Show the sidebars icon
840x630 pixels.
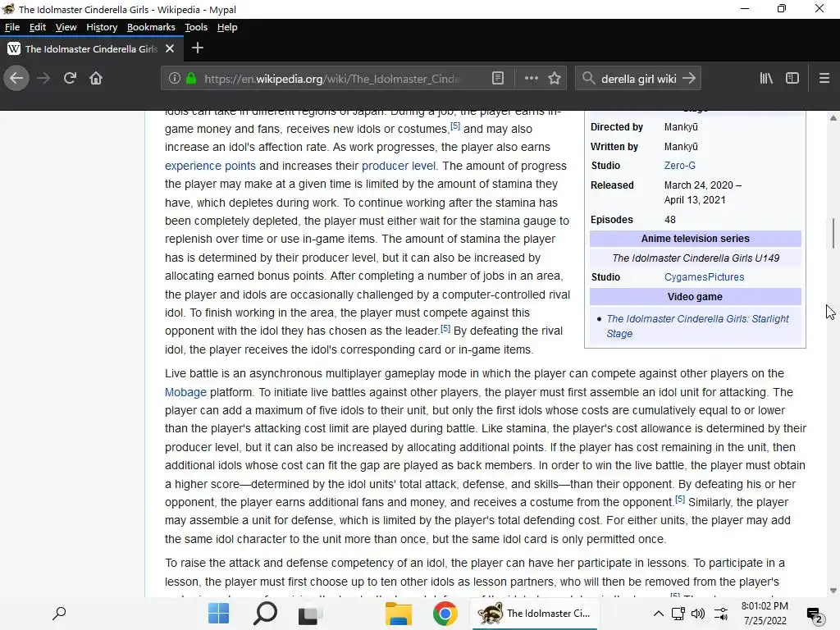(x=792, y=78)
